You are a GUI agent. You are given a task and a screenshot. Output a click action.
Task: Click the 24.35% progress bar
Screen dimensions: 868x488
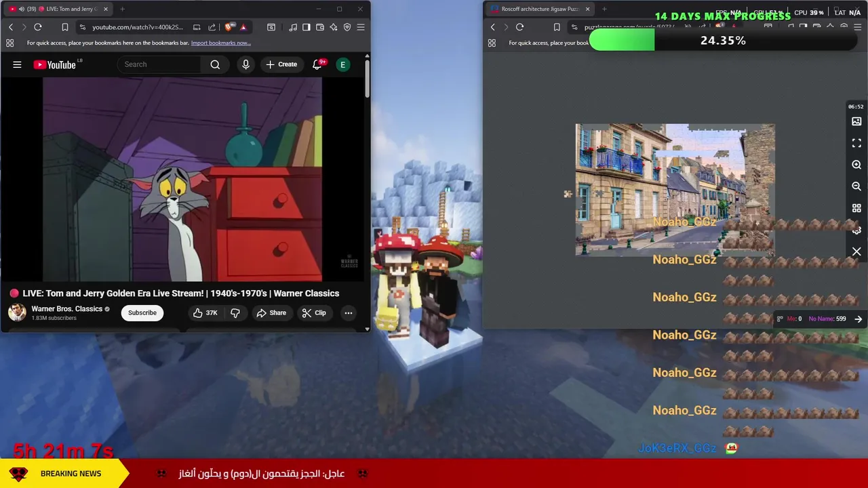click(x=722, y=41)
